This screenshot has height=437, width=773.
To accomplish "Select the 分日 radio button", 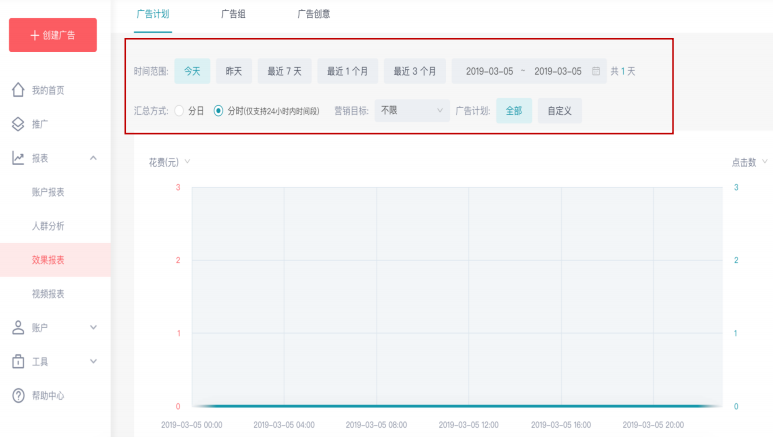I will [x=179, y=110].
